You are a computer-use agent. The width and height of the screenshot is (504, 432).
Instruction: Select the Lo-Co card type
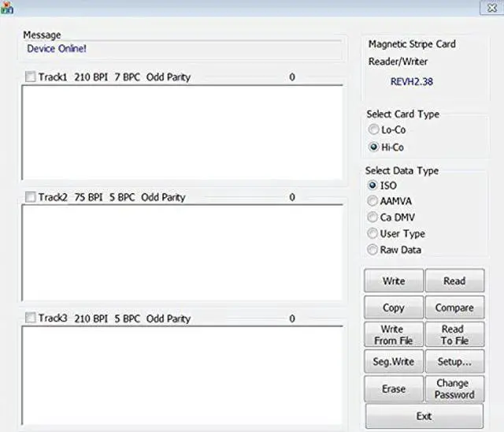[x=373, y=130]
